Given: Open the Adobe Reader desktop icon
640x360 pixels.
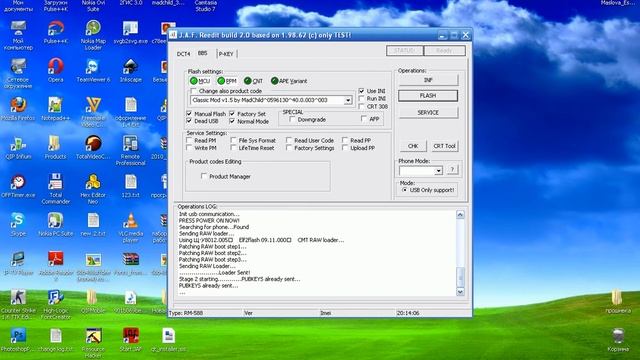Looking at the screenshot, I should pyautogui.click(x=56, y=259).
